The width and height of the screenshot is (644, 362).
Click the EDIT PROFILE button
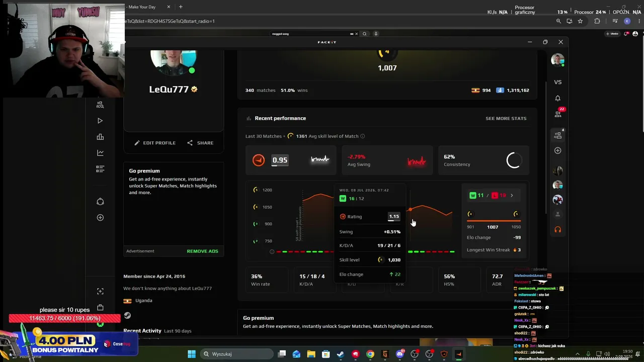155,143
